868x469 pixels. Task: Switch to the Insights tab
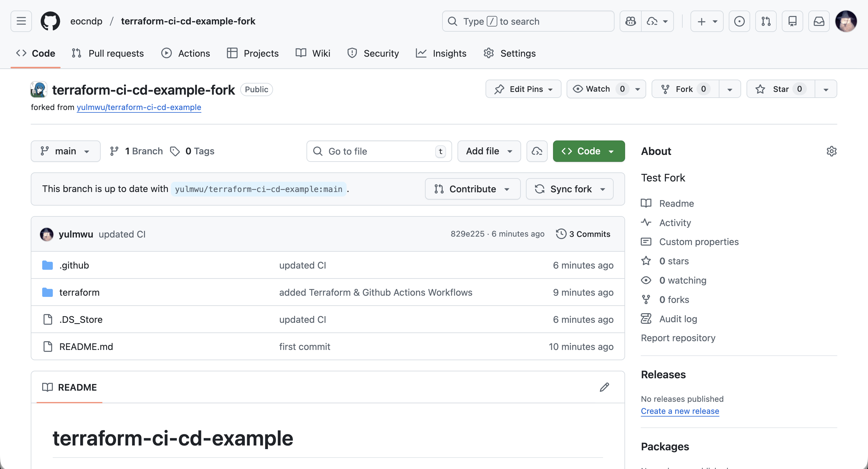click(441, 53)
